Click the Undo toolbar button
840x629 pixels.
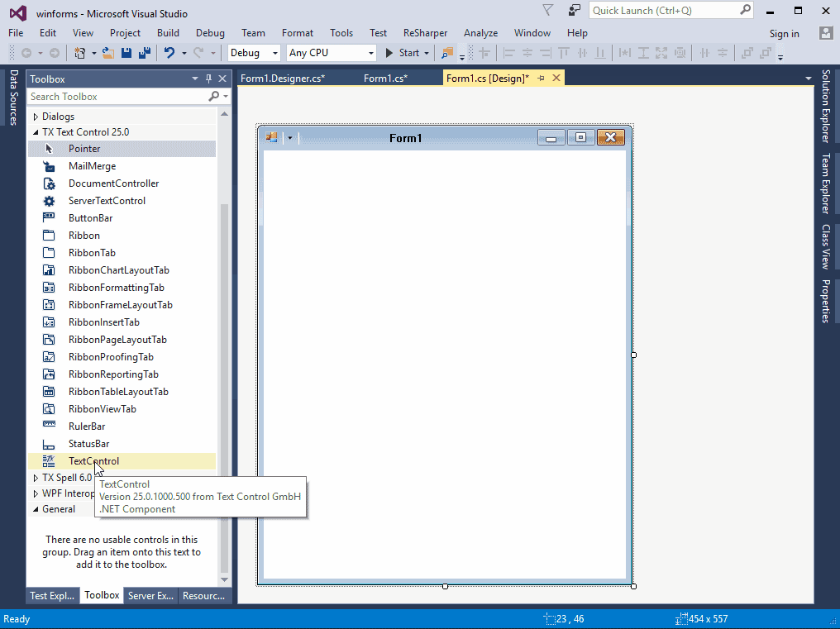171,52
